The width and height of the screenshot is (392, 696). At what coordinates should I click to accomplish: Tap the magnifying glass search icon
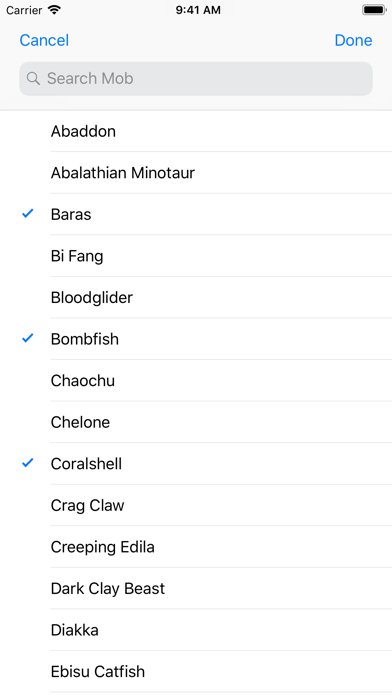(33, 79)
